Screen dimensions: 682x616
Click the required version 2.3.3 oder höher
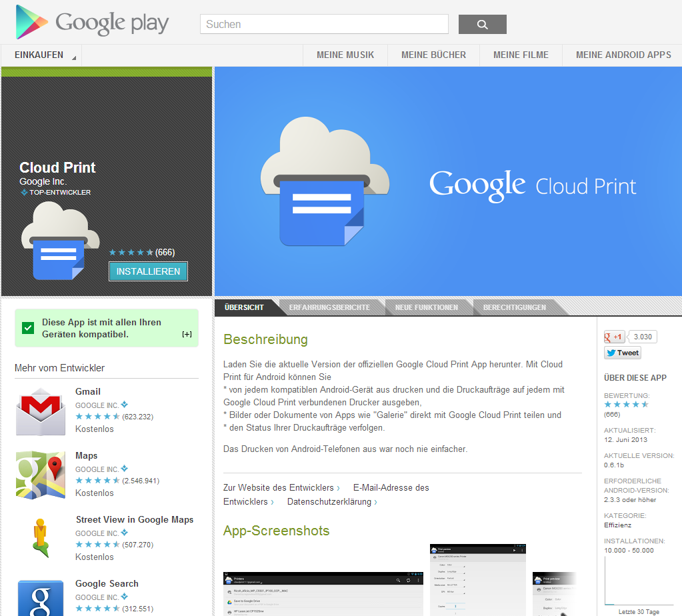coord(630,500)
